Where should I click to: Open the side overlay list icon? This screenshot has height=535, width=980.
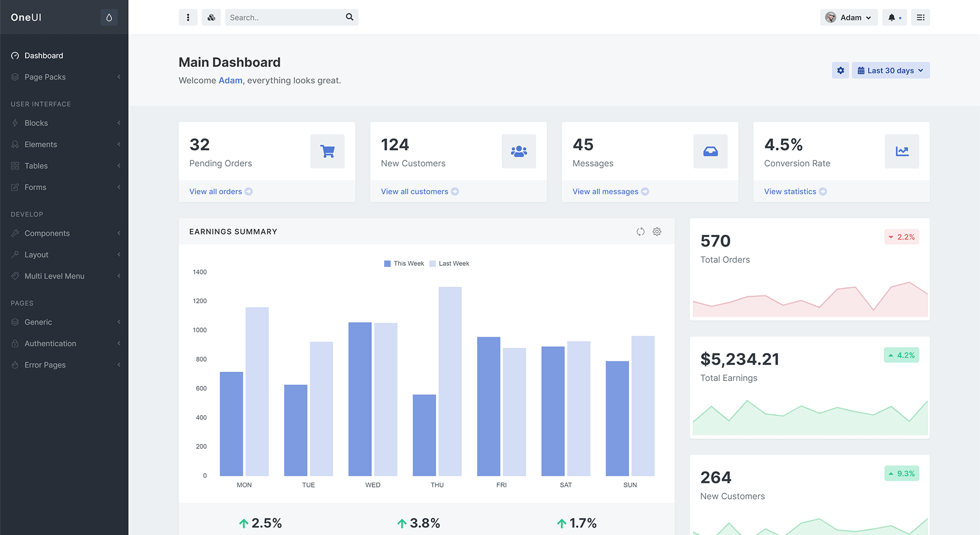point(921,18)
